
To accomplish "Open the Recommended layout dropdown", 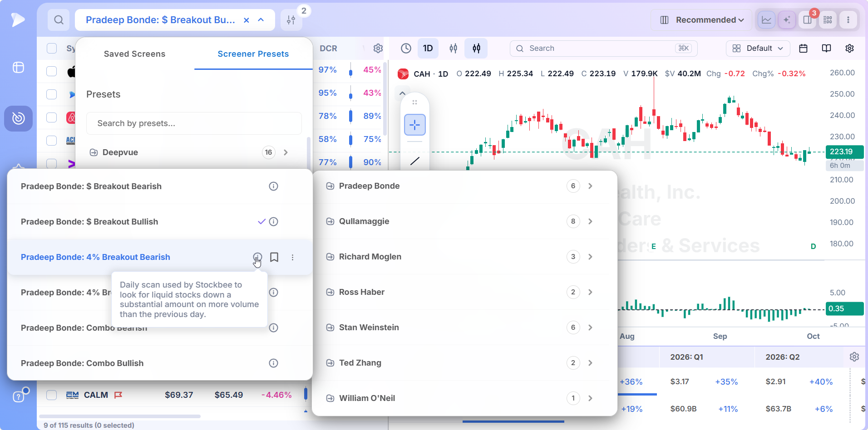I will click(701, 20).
